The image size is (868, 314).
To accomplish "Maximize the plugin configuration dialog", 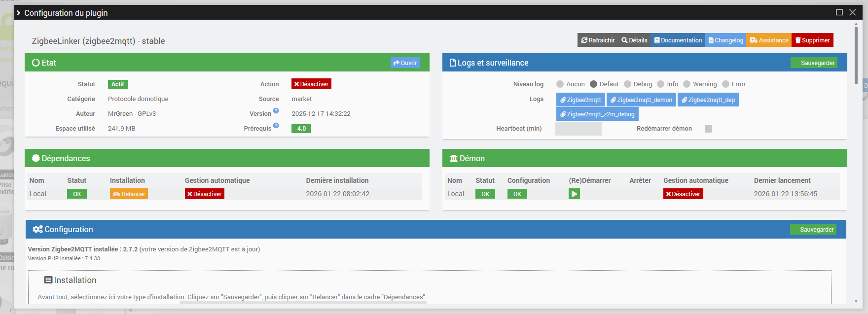I will click(x=839, y=12).
